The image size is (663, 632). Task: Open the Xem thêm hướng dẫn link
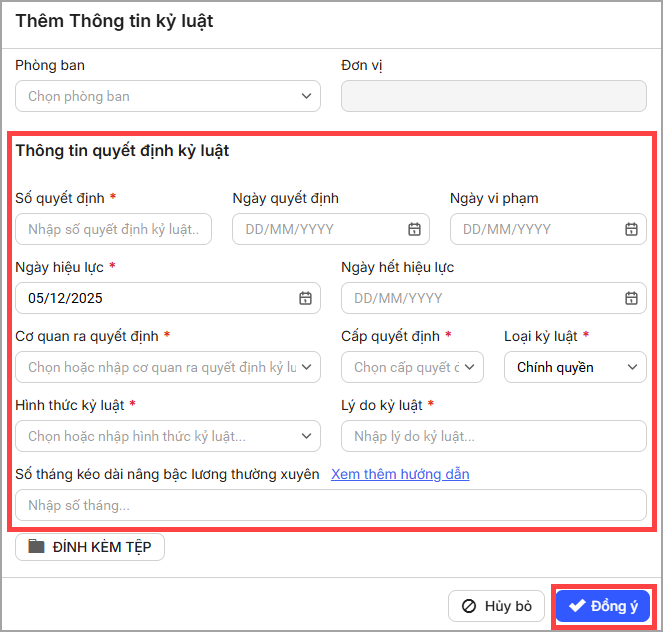(x=400, y=474)
